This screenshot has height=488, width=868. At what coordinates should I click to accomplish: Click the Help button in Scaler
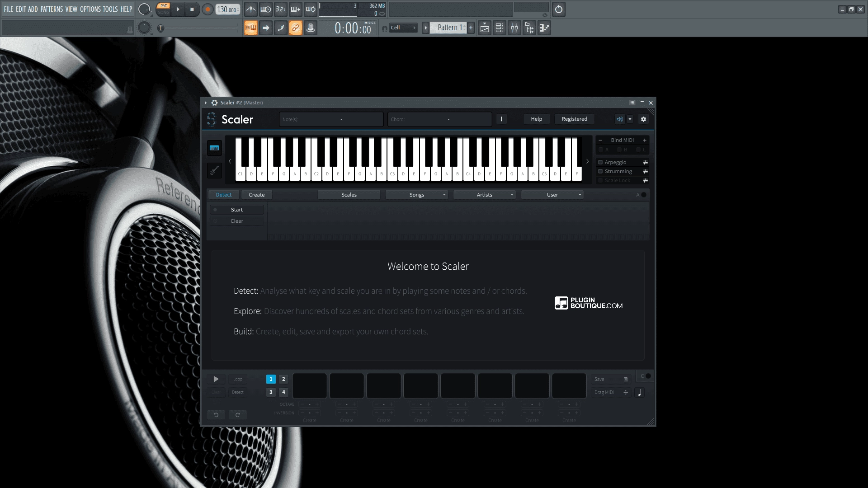[x=537, y=119]
